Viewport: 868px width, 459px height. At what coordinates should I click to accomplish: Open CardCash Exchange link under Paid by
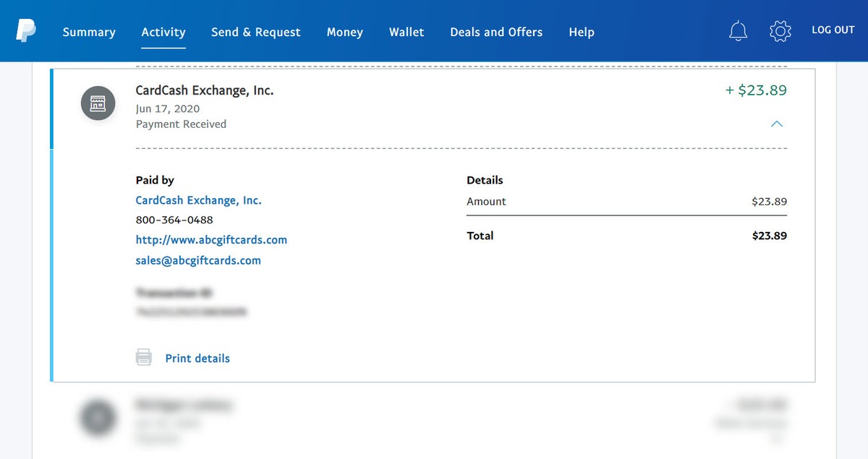198,200
